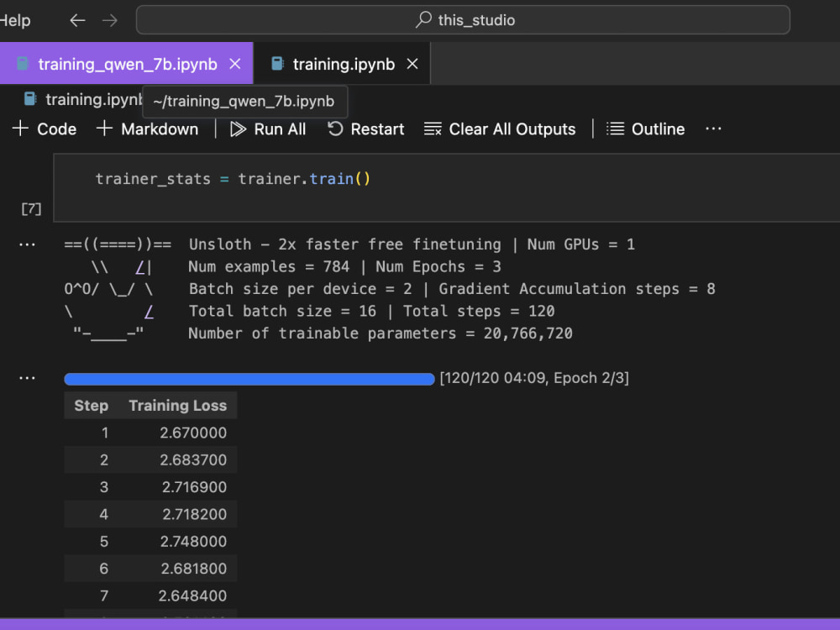
Task: Click the blue training progress bar
Action: pos(249,380)
